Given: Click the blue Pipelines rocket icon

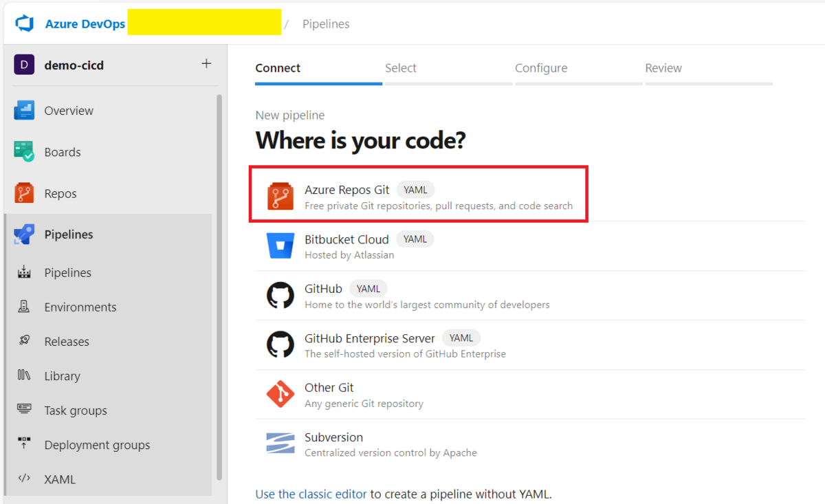Looking at the screenshot, I should click(24, 234).
